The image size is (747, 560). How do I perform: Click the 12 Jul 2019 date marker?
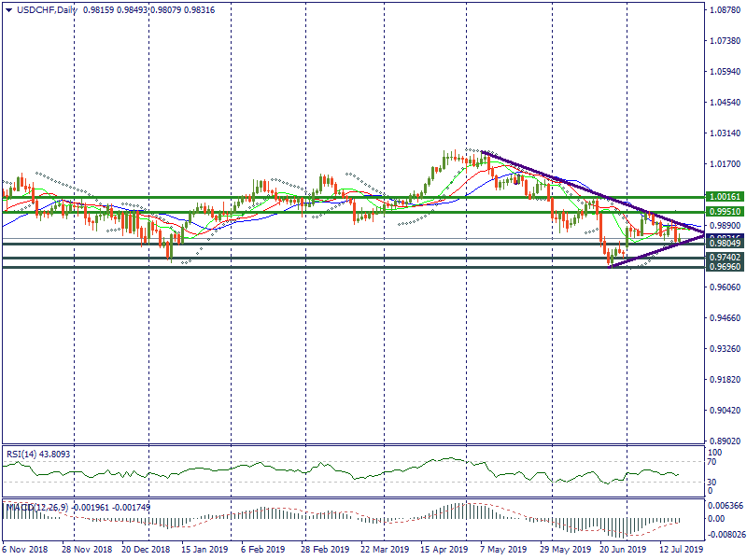pos(679,551)
